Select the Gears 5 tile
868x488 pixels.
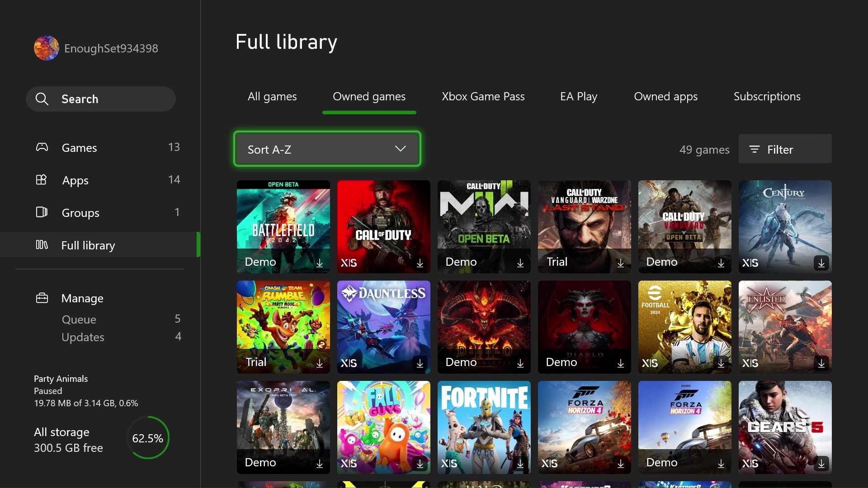point(785,427)
